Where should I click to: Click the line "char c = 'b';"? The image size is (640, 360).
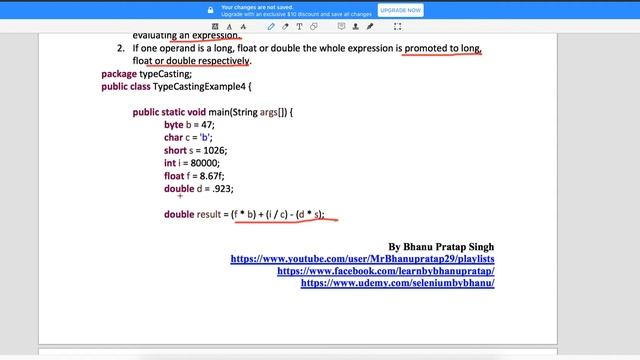[x=188, y=138]
